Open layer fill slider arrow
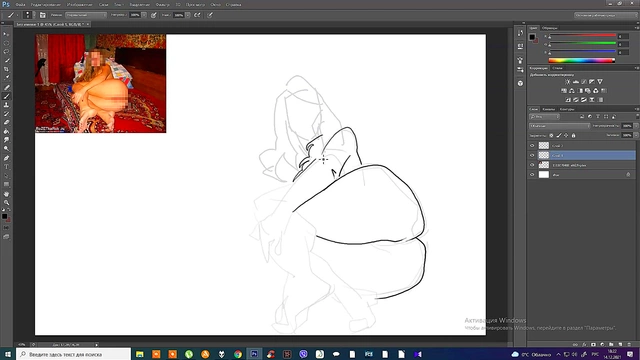 pyautogui.click(x=636, y=135)
